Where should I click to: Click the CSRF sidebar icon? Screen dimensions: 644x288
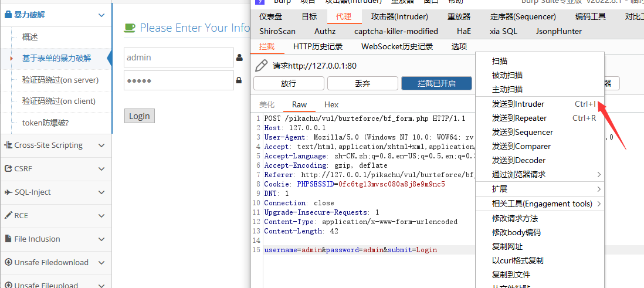click(x=8, y=168)
